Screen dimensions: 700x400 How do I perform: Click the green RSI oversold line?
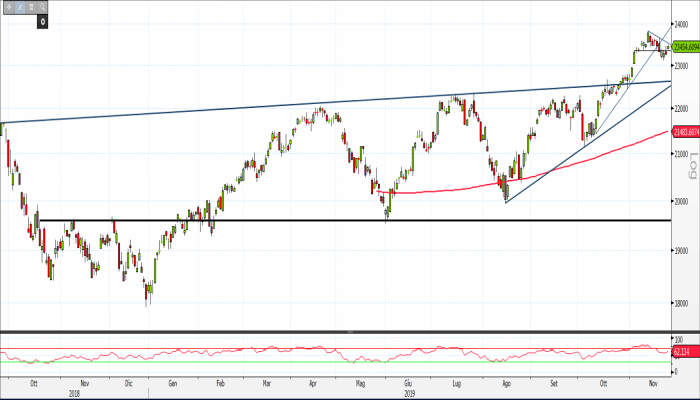point(300,361)
